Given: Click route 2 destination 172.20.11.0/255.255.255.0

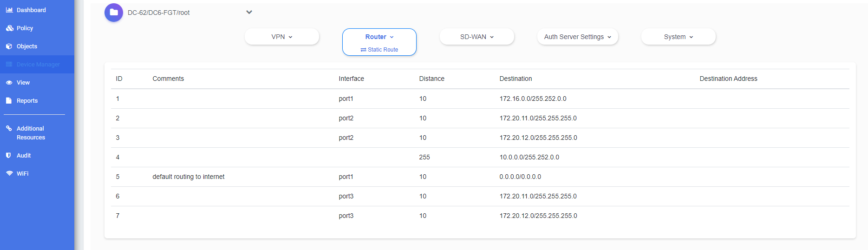Looking at the screenshot, I should pyautogui.click(x=538, y=118).
